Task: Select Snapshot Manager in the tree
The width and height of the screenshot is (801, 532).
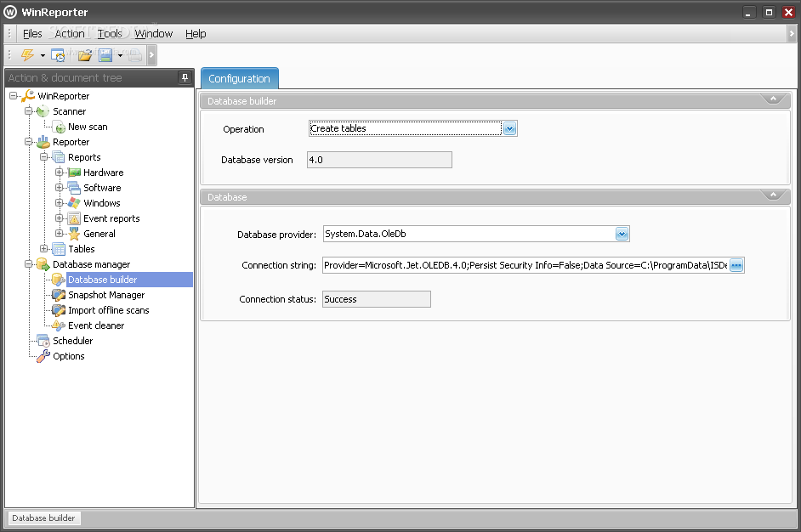Action: point(106,295)
